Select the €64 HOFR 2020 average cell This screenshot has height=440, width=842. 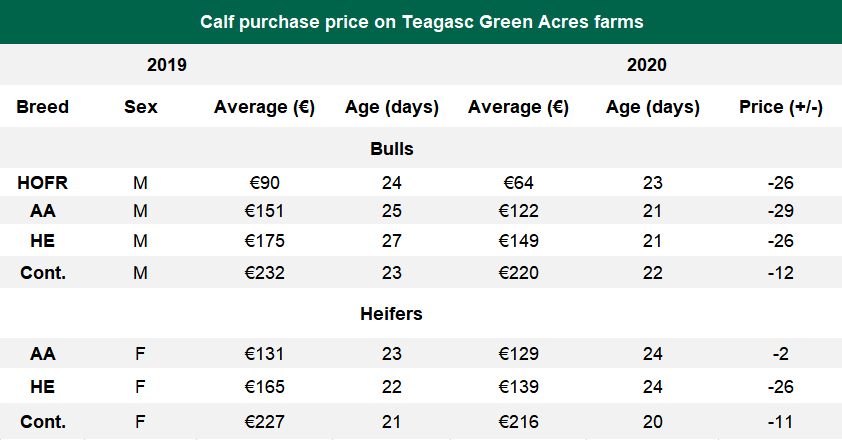coord(519,183)
